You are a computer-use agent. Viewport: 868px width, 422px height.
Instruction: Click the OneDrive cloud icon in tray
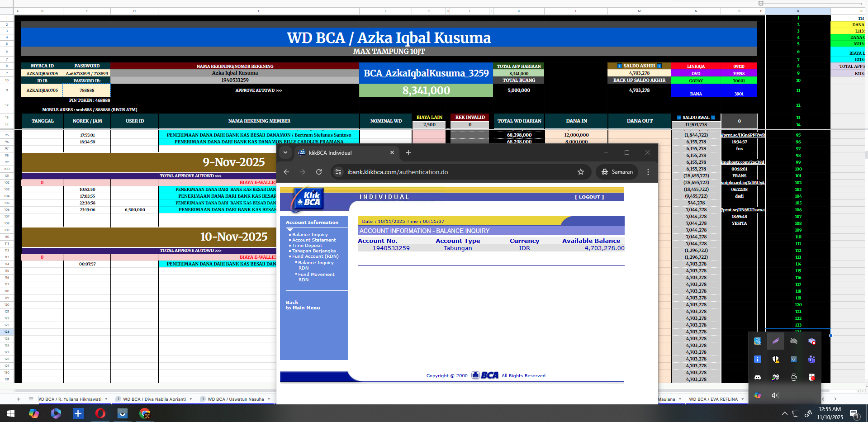[794, 341]
